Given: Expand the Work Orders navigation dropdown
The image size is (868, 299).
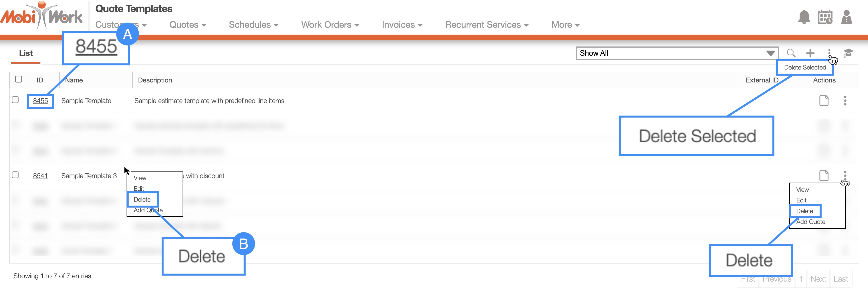Looking at the screenshot, I should pyautogui.click(x=330, y=25).
